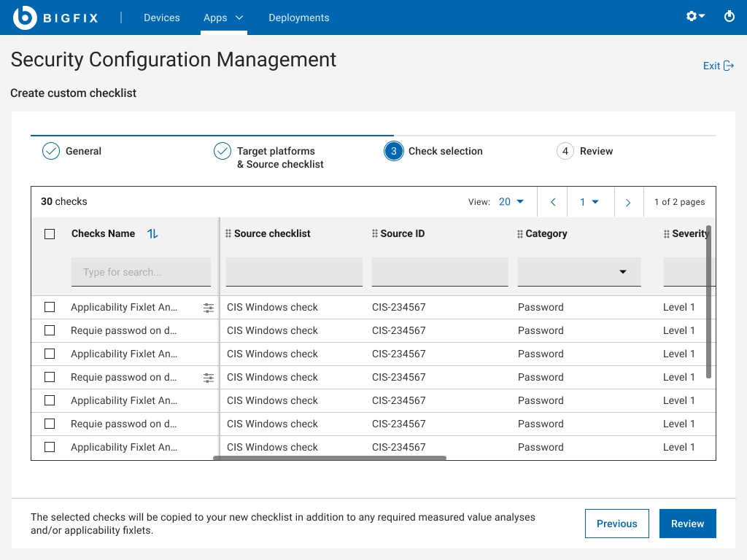Click the drag handle of Source checklist column
The width and height of the screenshot is (747, 560).
(x=228, y=233)
